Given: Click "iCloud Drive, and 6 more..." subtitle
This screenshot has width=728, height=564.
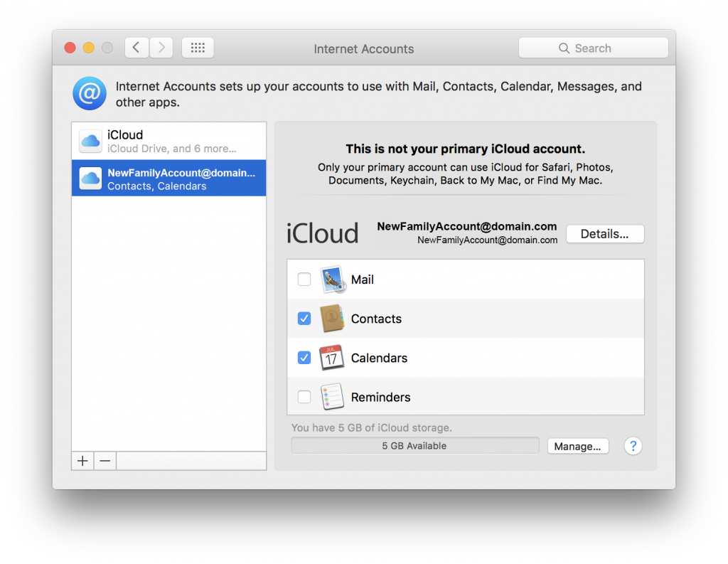Looking at the screenshot, I should coord(172,149).
